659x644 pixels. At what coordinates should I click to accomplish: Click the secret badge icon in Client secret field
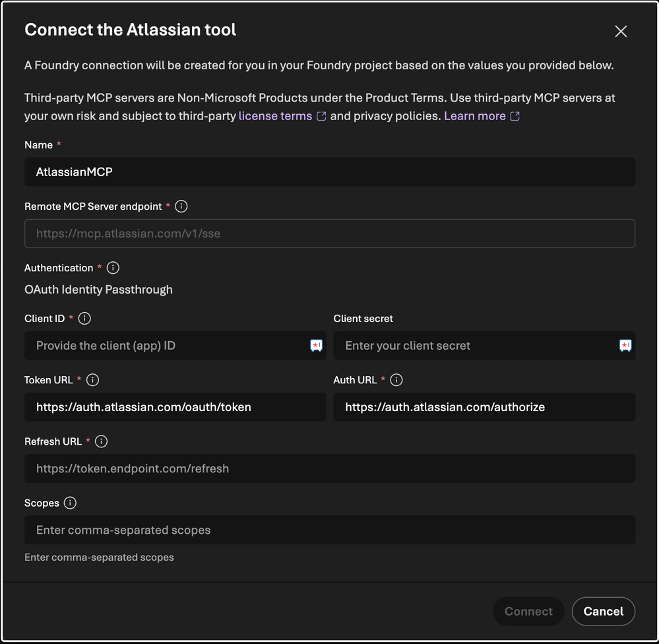(x=624, y=345)
